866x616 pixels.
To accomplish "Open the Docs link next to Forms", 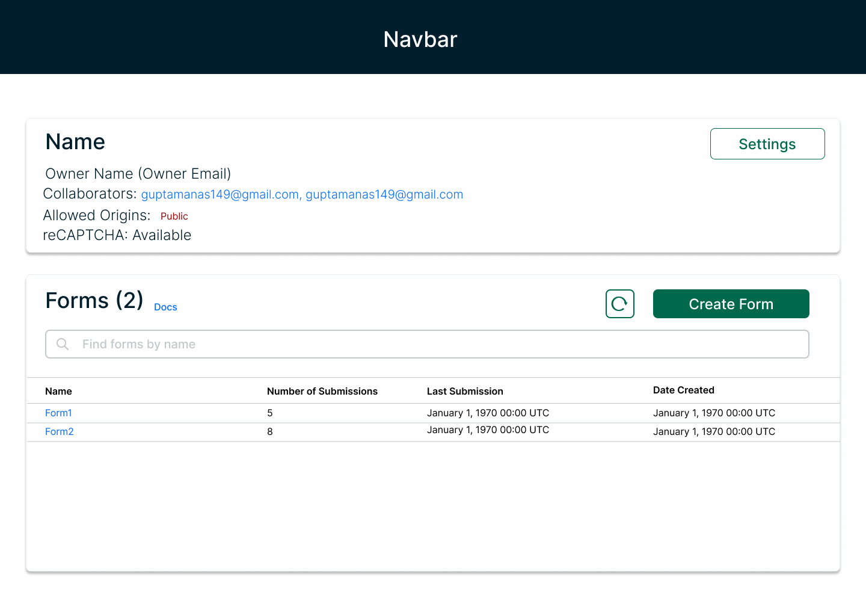I will [165, 307].
